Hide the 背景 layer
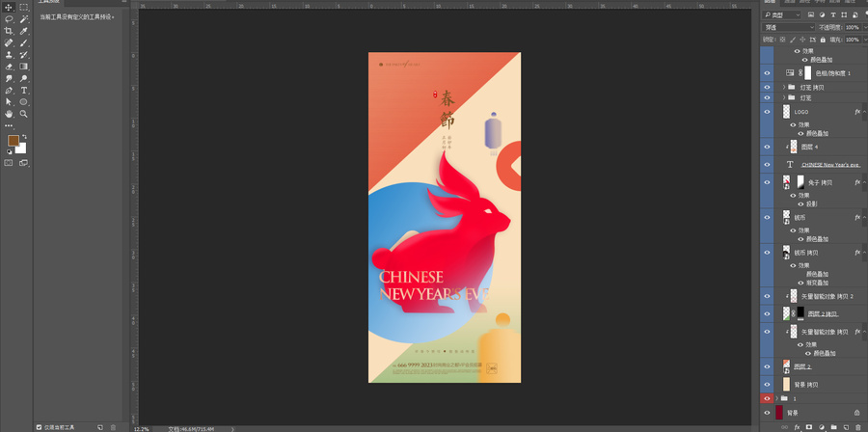The width and height of the screenshot is (868, 432). (767, 413)
